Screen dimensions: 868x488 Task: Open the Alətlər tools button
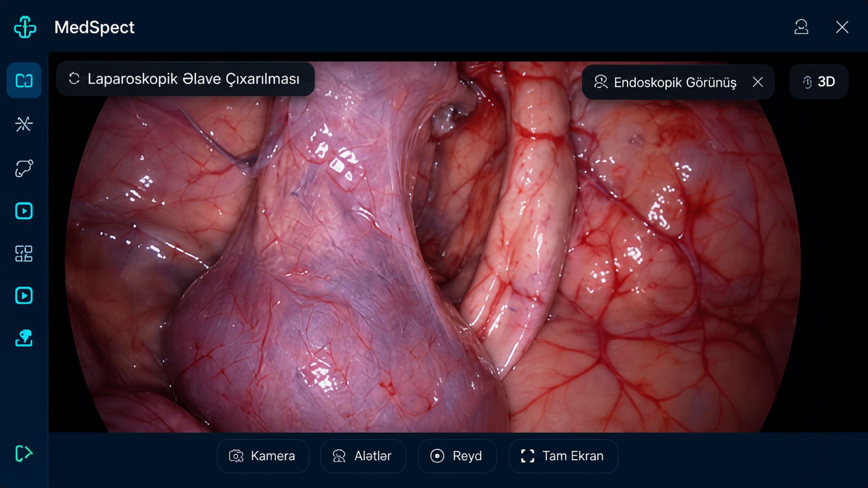pos(363,456)
